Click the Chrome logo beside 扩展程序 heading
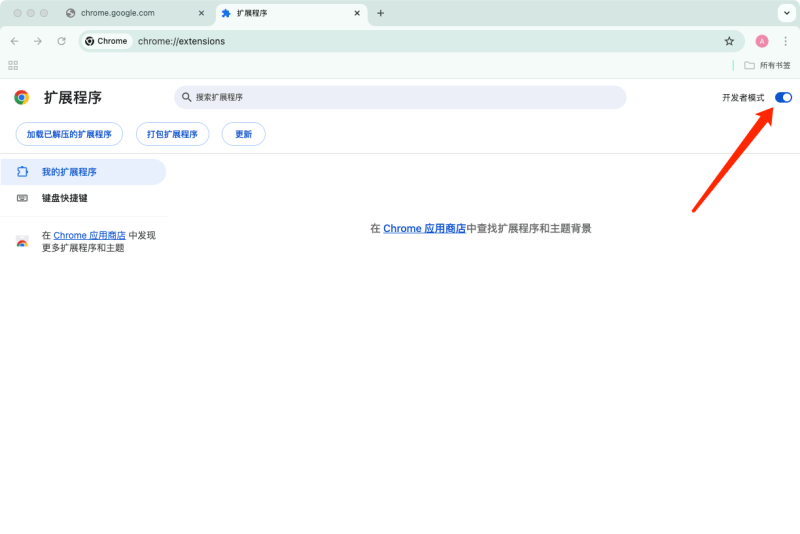Screen dimensions: 800x534 click(21, 97)
